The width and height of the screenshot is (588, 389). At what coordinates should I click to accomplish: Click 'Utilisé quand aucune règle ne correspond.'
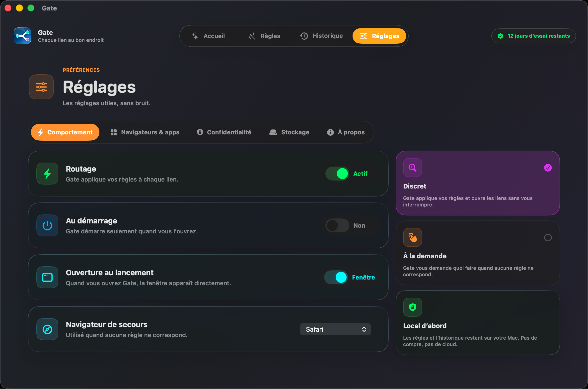tap(127, 335)
